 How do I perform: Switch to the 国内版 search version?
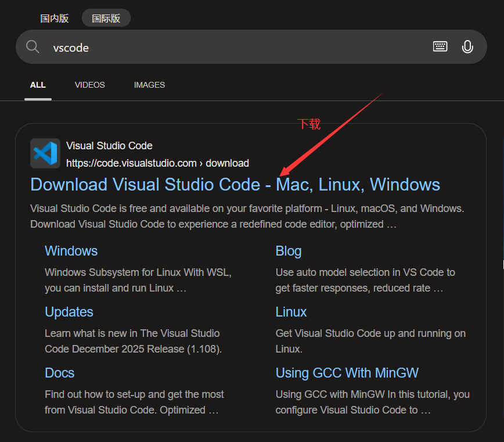click(x=55, y=18)
